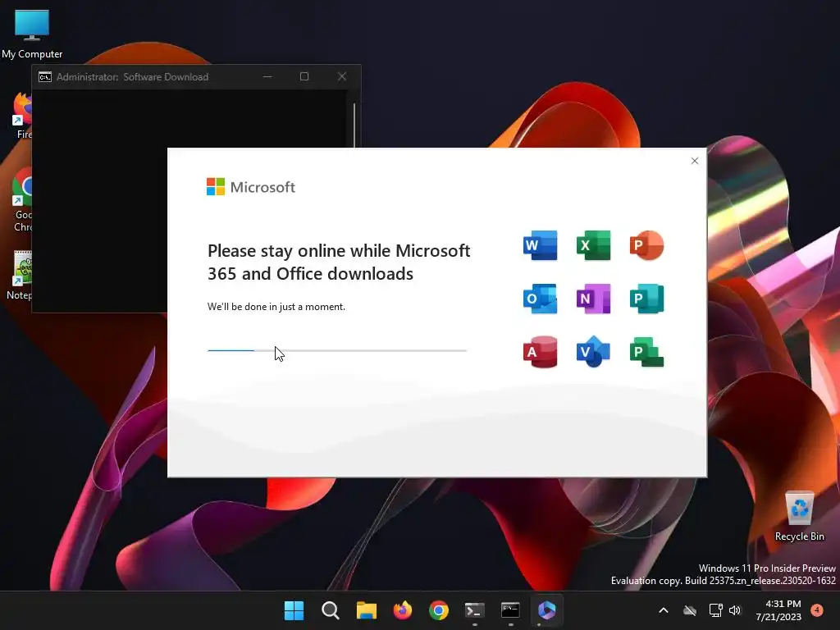
Task: Click the Visio icon in installer
Action: pos(594,352)
